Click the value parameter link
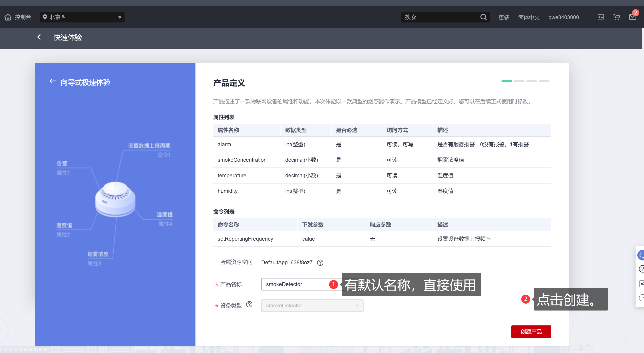The height and width of the screenshot is (353, 644). [x=308, y=239]
